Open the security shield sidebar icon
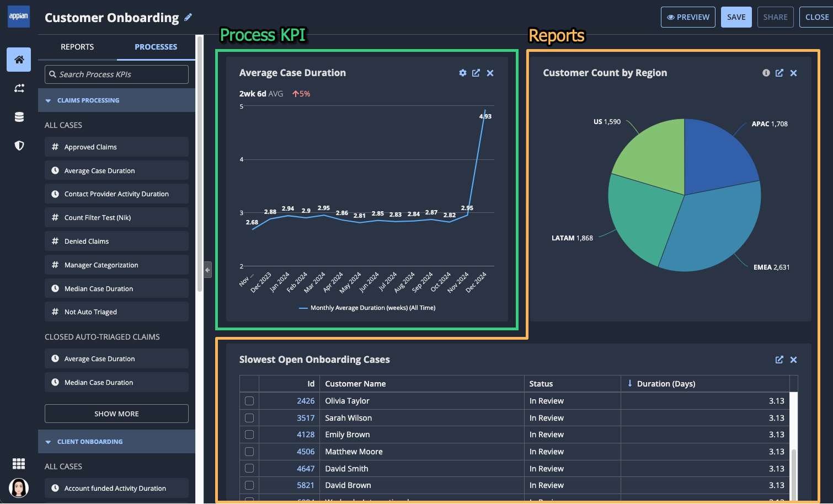This screenshot has width=833, height=504. (19, 146)
